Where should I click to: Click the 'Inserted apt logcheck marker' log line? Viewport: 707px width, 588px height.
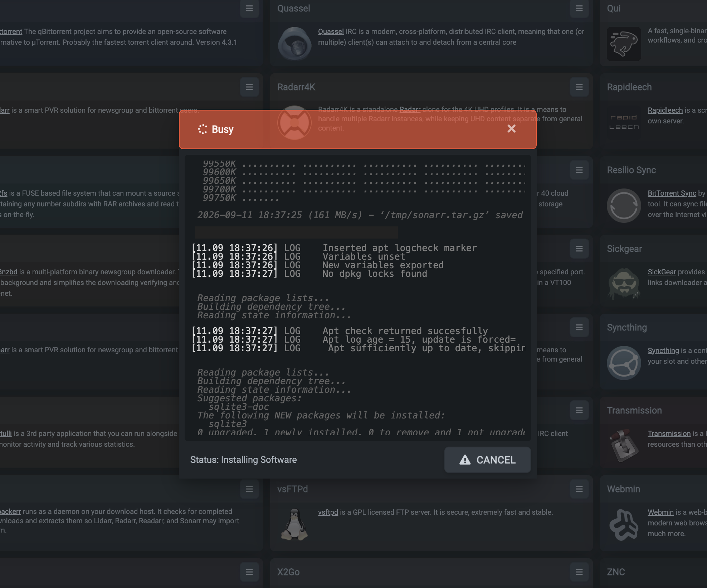coord(334,248)
